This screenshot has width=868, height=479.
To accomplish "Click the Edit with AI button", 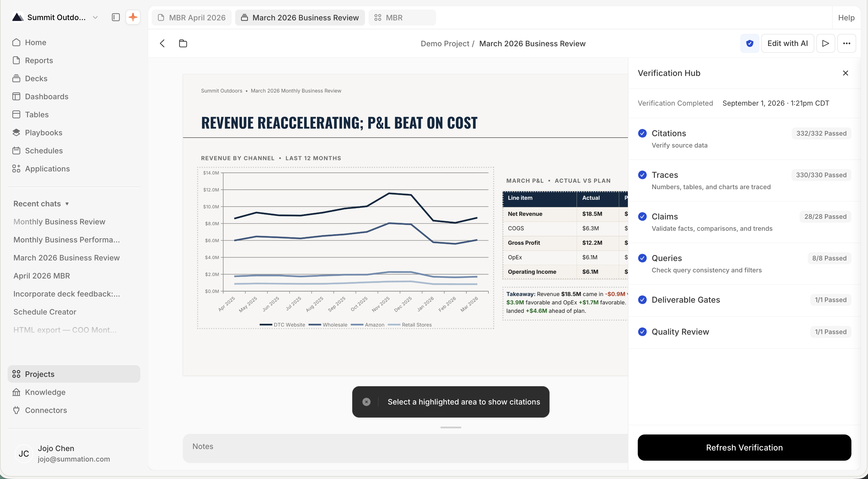I will coord(787,43).
